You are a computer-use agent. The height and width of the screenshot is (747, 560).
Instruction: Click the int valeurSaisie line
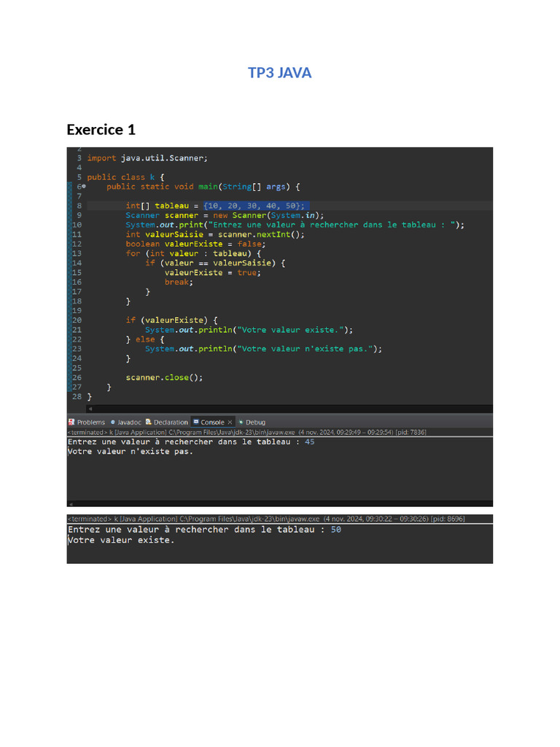click(x=215, y=234)
